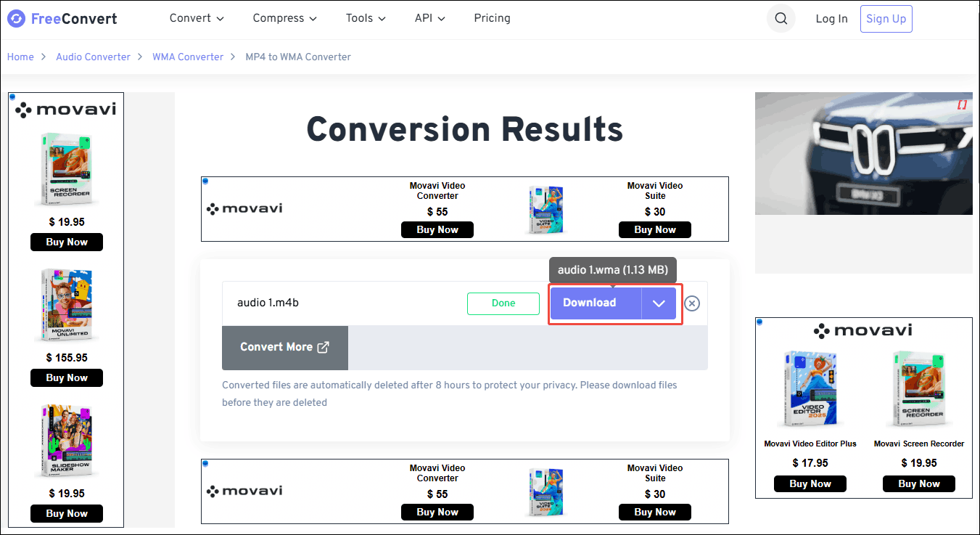
Task: Click the Movavi logo in bottom banner ad
Action: click(244, 491)
